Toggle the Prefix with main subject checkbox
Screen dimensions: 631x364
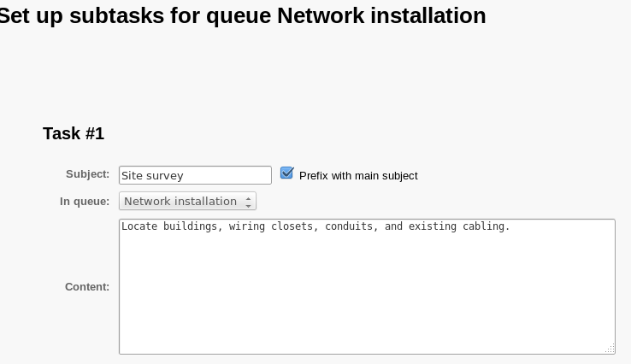[x=287, y=173]
